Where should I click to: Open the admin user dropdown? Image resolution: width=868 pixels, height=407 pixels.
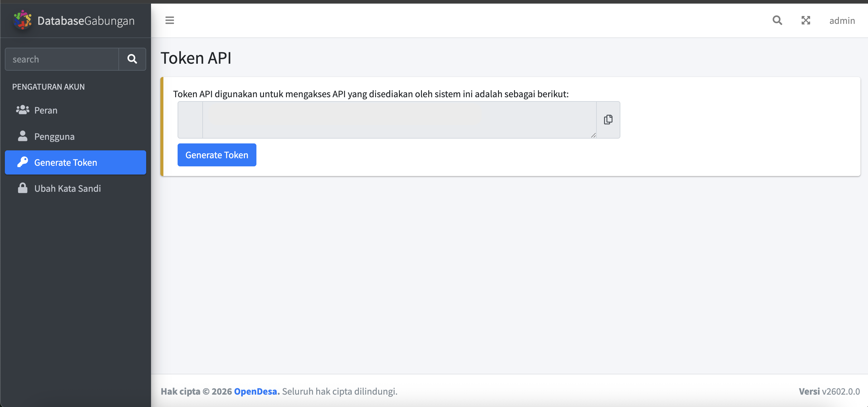click(842, 21)
